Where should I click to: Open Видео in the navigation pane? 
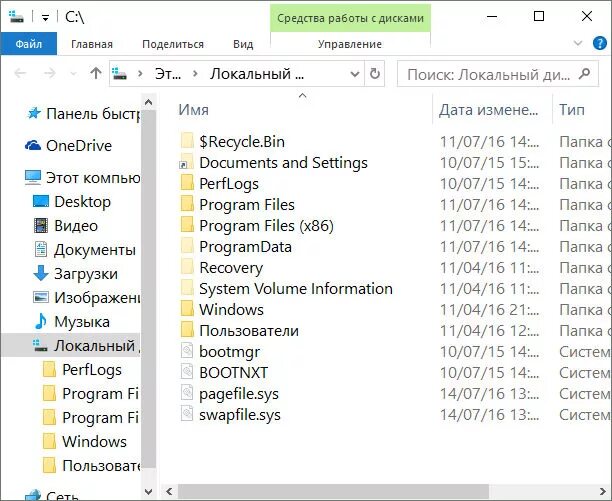click(x=66, y=226)
